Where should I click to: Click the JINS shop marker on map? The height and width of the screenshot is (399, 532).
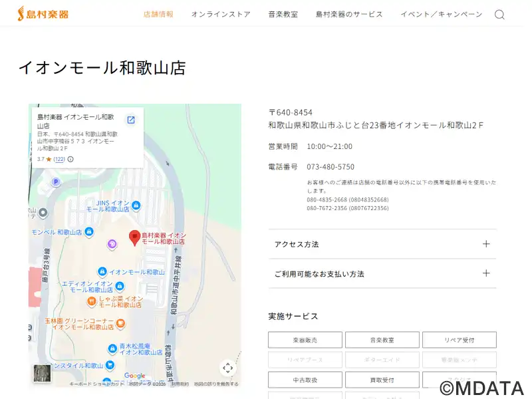coord(136,205)
